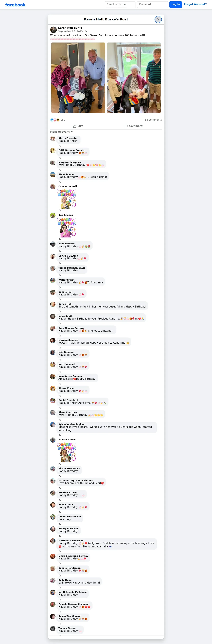The image size is (212, 644).
Task: Click the public globe audience icon
Action: click(x=86, y=31)
